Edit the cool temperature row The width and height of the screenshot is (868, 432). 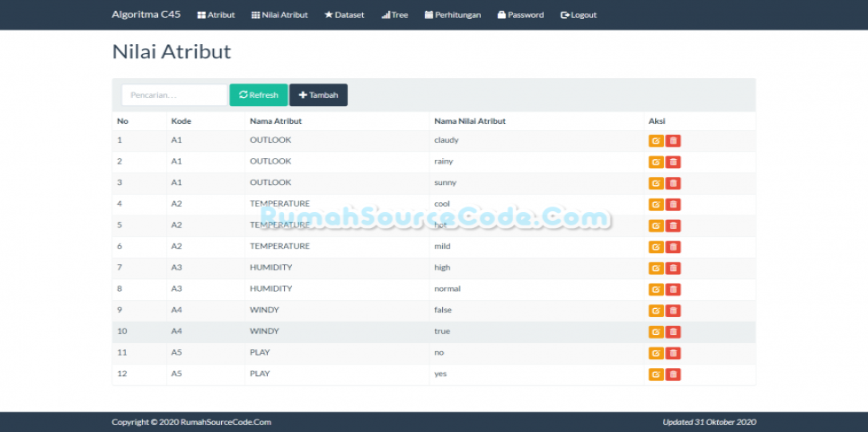tap(656, 205)
